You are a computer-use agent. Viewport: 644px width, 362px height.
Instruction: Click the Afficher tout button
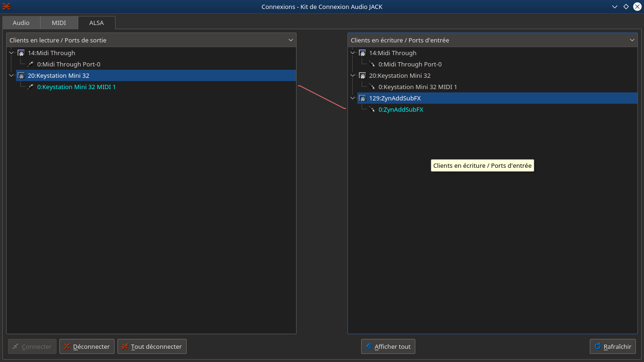pyautogui.click(x=388, y=346)
